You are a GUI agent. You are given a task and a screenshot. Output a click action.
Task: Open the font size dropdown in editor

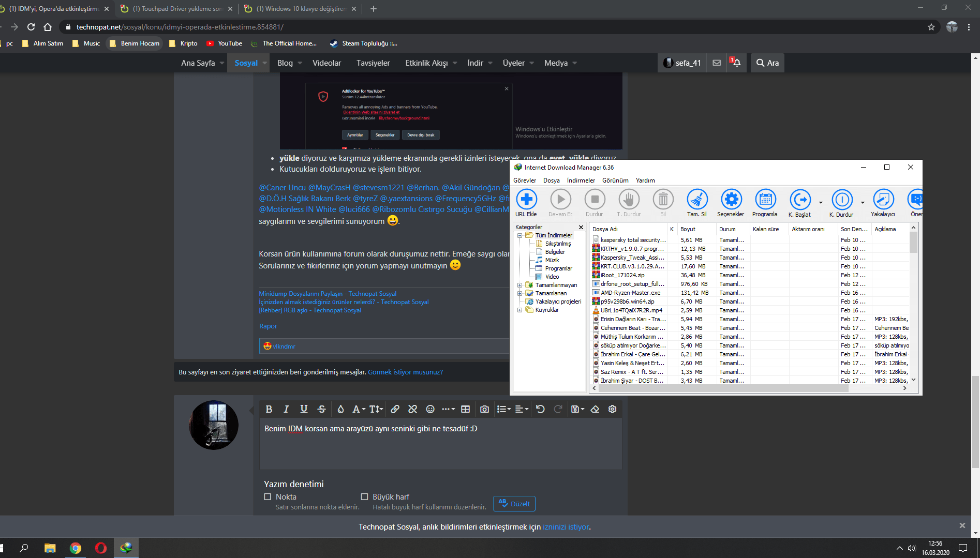pos(376,409)
